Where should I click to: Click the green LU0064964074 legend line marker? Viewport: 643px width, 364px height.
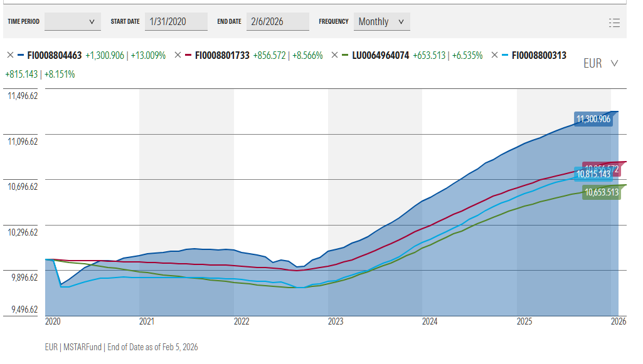tap(346, 55)
